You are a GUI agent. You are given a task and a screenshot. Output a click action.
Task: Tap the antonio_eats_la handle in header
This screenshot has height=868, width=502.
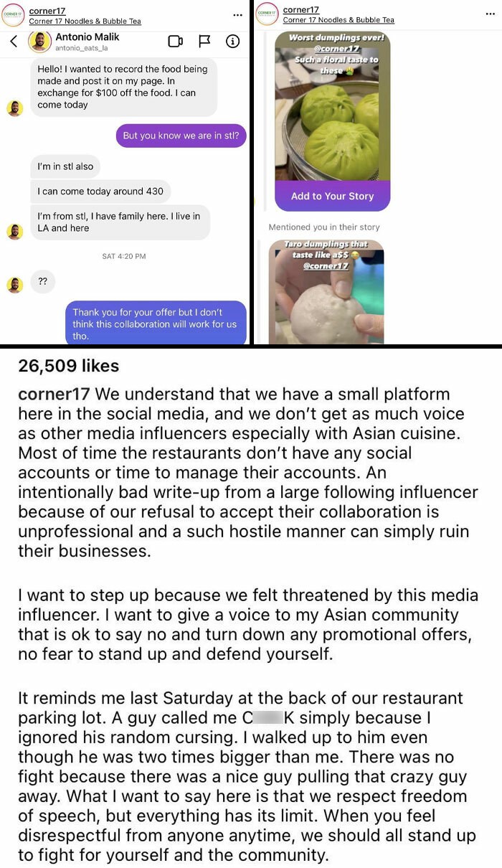(x=82, y=48)
